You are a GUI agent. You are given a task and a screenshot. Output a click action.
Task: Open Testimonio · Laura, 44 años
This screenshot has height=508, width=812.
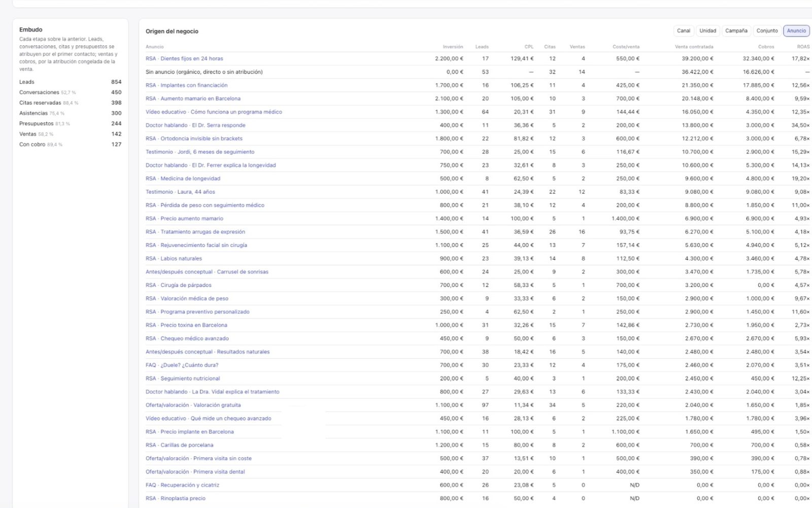pos(180,192)
